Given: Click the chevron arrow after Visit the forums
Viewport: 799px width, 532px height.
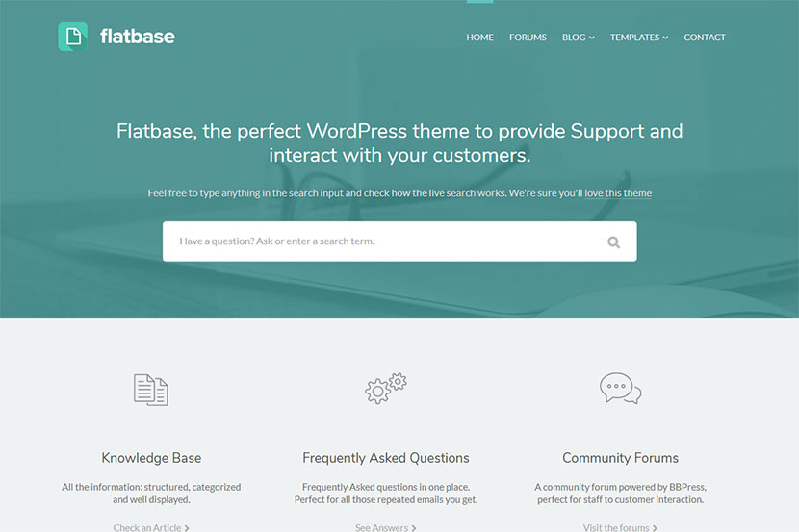Looking at the screenshot, I should coord(655,528).
